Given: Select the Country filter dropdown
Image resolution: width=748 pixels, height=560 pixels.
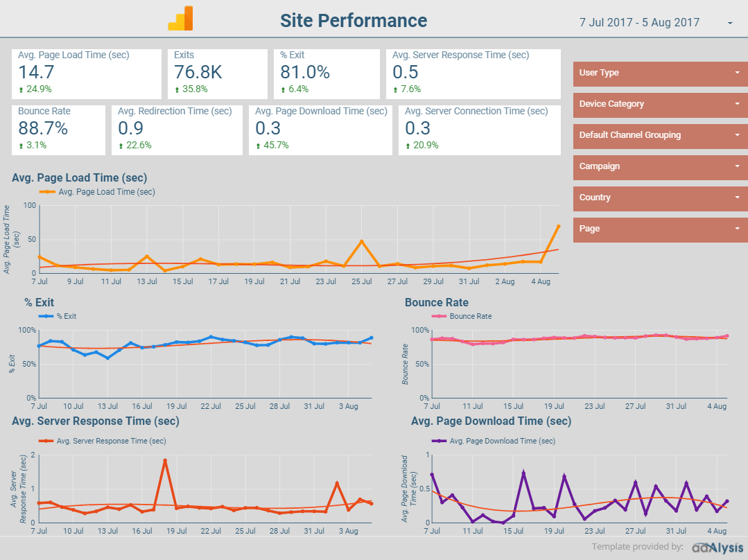Looking at the screenshot, I should click(660, 198).
